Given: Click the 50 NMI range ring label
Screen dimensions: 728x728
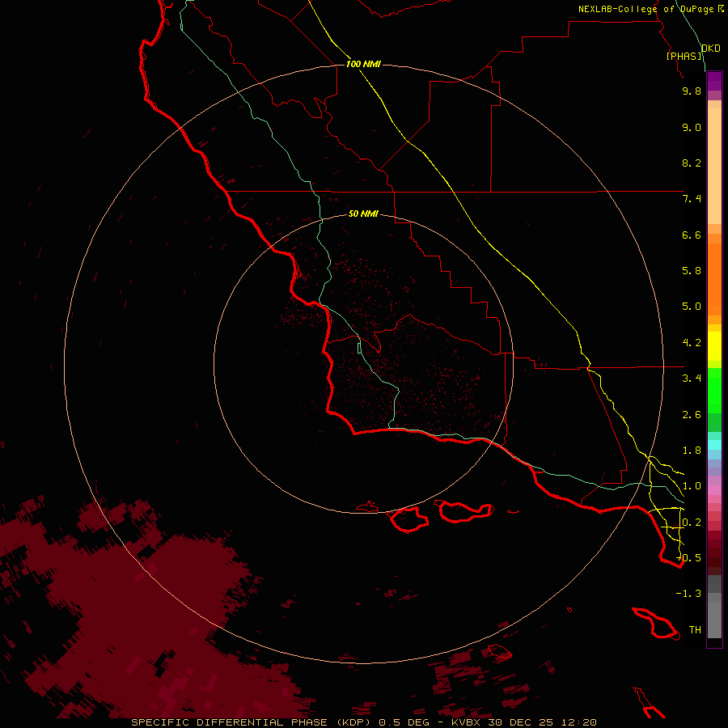Looking at the screenshot, I should pos(363,214).
